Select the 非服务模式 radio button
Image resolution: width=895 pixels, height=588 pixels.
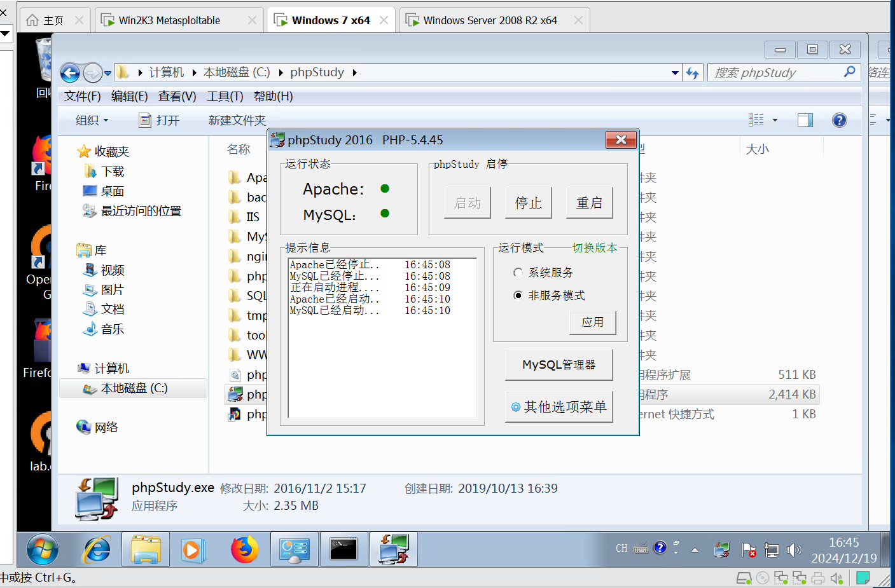click(518, 296)
